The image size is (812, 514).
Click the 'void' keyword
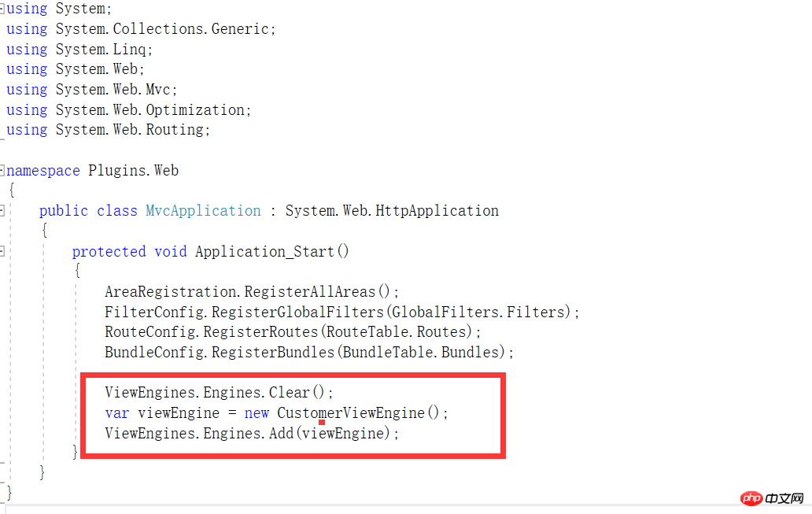(171, 252)
